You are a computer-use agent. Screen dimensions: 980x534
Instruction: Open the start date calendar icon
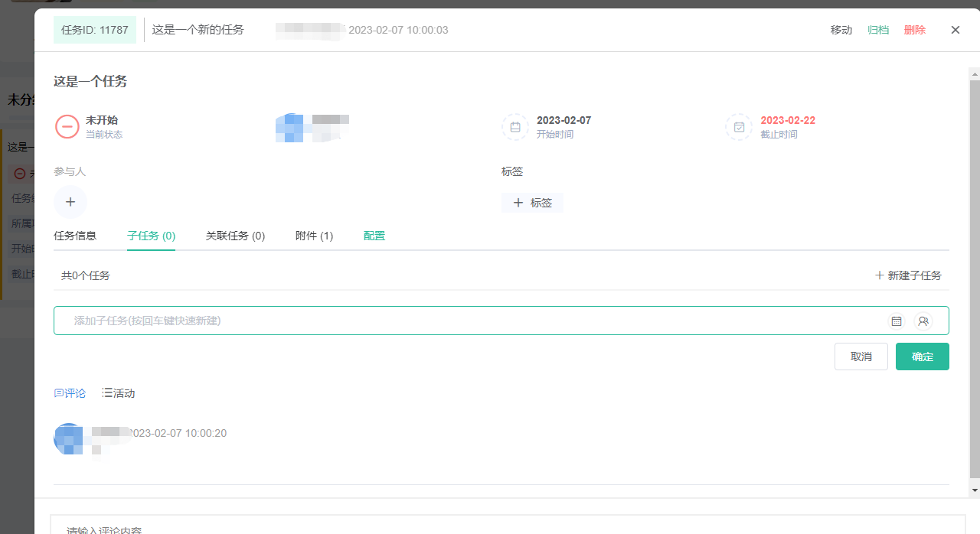tap(515, 127)
